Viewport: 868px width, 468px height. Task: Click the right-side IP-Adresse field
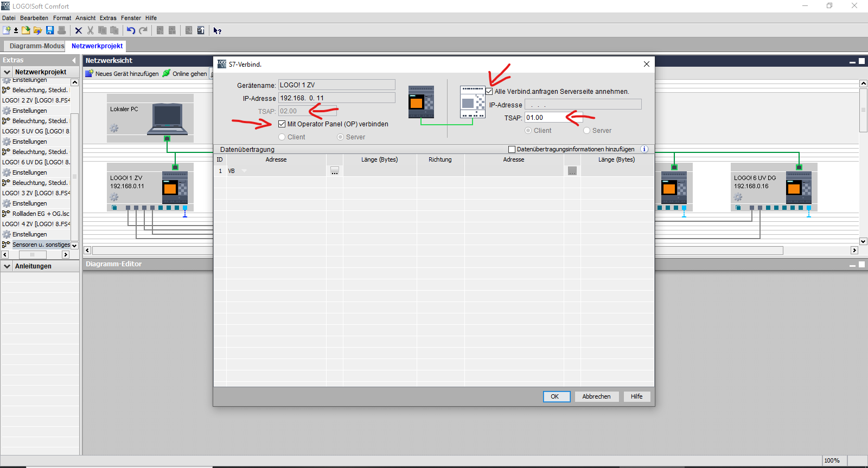[x=583, y=105]
